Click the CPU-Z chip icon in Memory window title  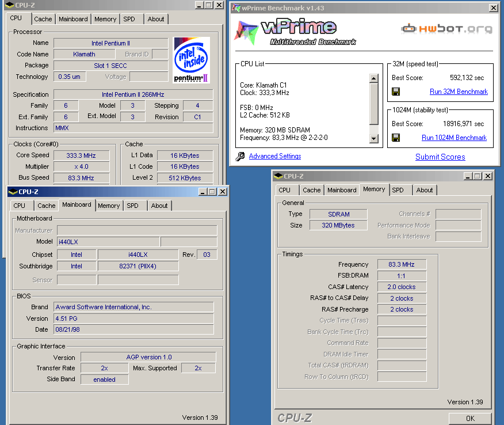pyautogui.click(x=278, y=176)
